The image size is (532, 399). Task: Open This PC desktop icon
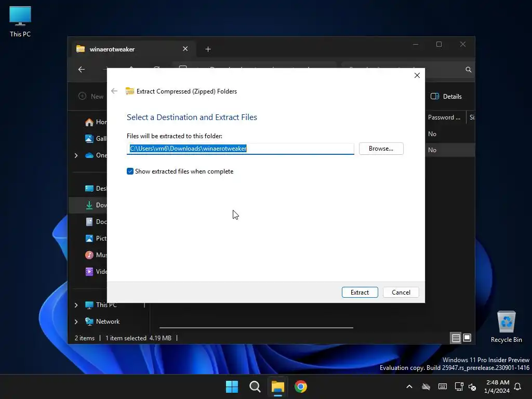tap(20, 21)
